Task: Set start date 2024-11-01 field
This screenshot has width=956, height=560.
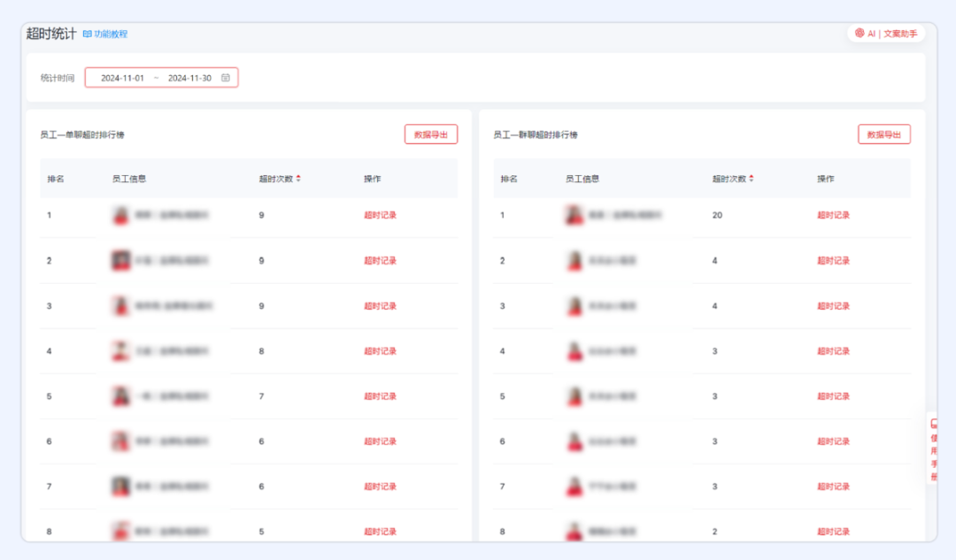Action: (x=122, y=78)
